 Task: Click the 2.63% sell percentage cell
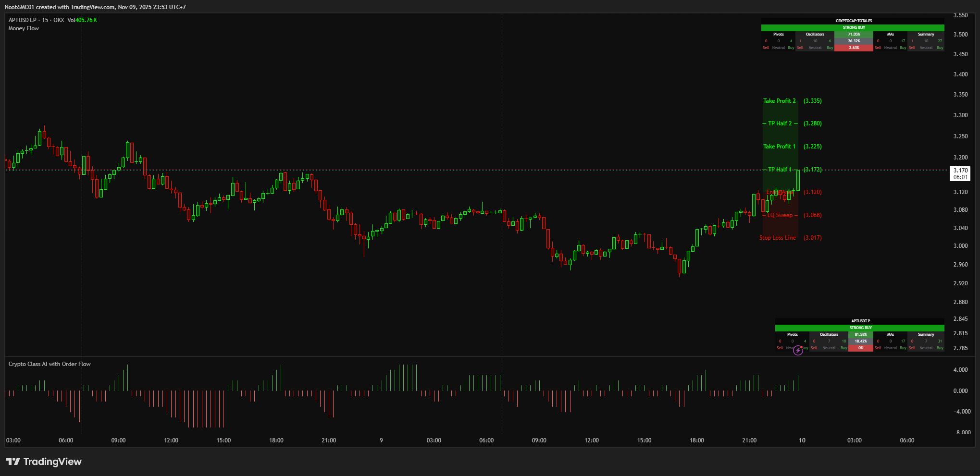pyautogui.click(x=854, y=48)
